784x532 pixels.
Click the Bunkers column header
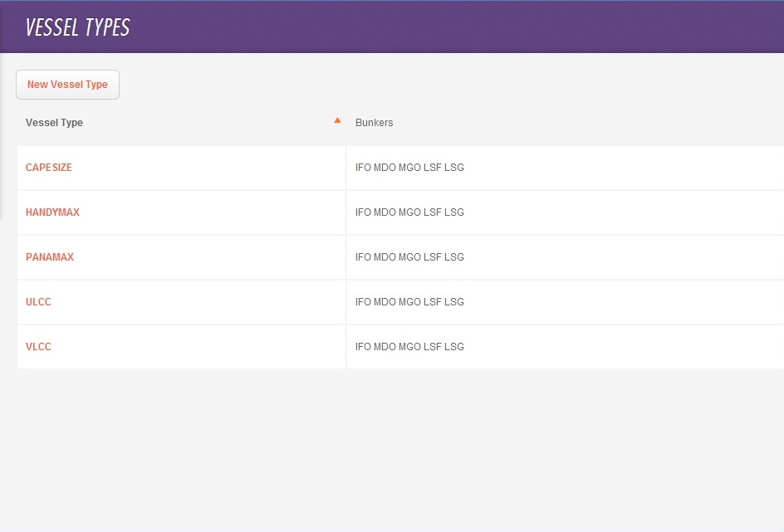point(374,123)
